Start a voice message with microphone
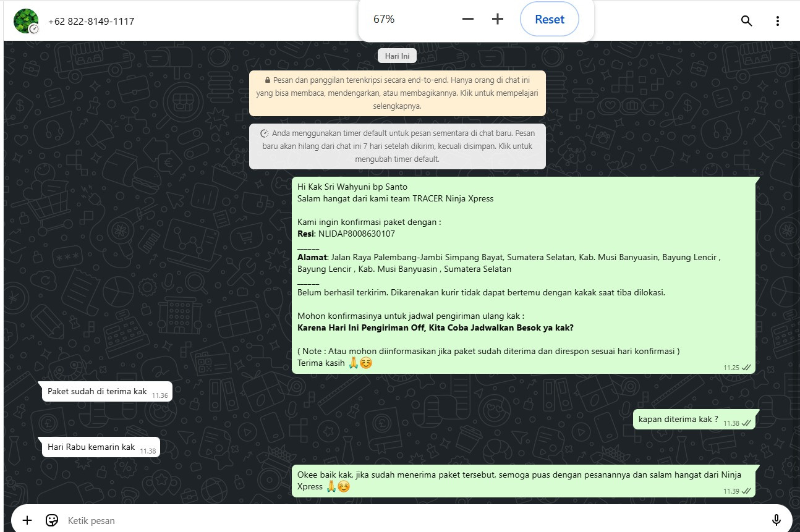The height and width of the screenshot is (532, 800). 777,520
